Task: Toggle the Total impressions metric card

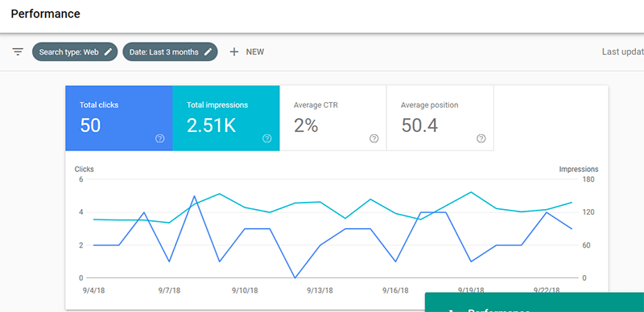Action: (x=226, y=118)
